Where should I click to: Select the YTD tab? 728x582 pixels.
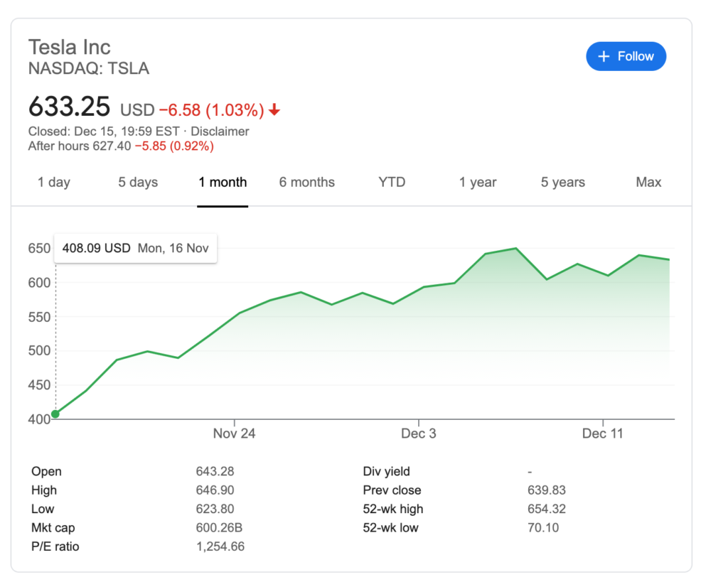tap(392, 183)
